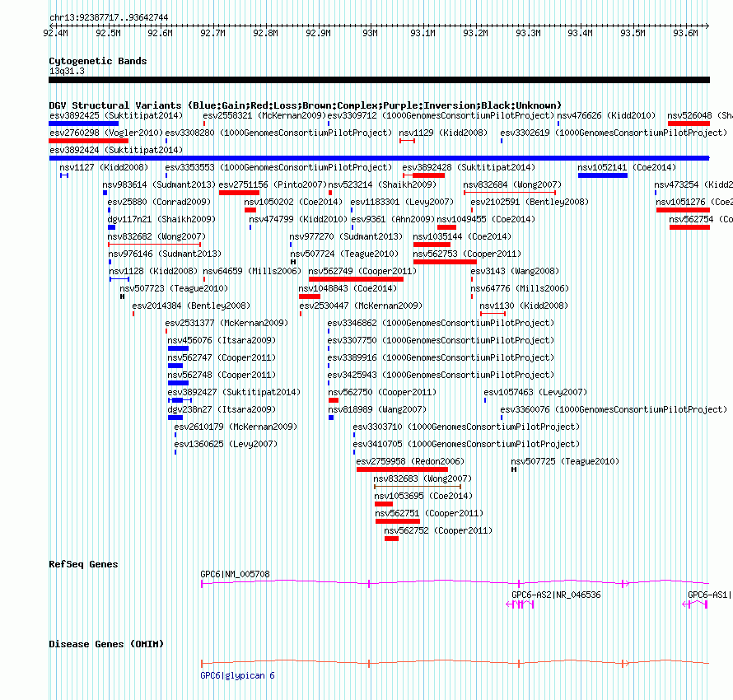Open nsv456076 (Itsara2009) variant
733x700 pixels.
tap(222, 340)
